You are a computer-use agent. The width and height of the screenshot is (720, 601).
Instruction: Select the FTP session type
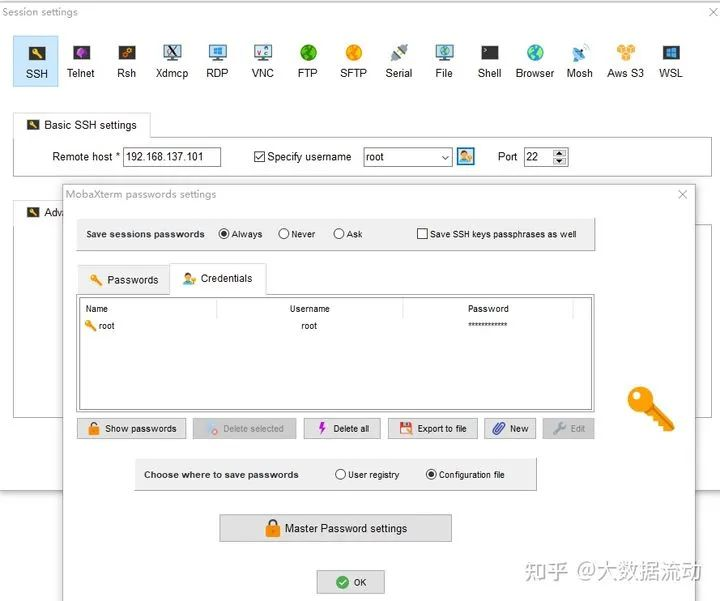click(308, 61)
